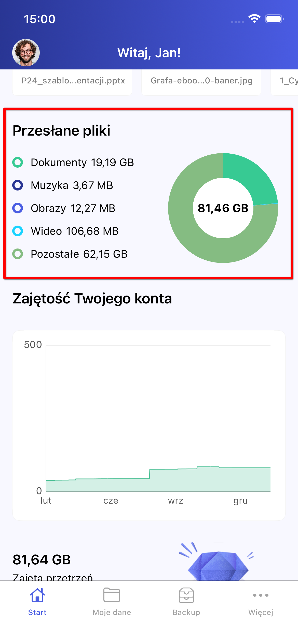Tap the Pozostałe light green ring marker
The image size is (298, 644).
click(x=18, y=254)
